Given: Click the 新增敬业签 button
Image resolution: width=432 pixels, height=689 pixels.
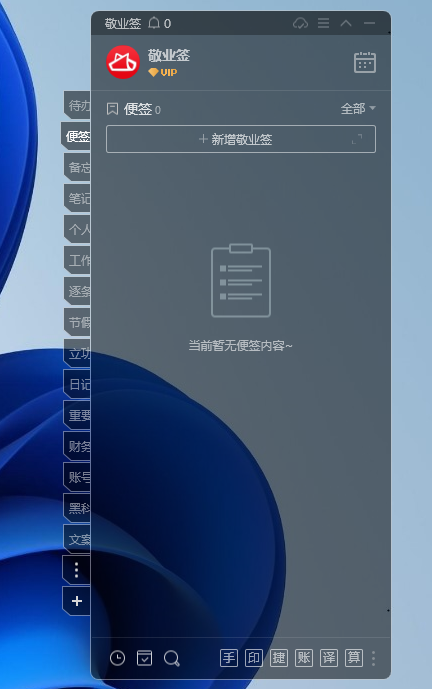Looking at the screenshot, I should click(x=241, y=139).
